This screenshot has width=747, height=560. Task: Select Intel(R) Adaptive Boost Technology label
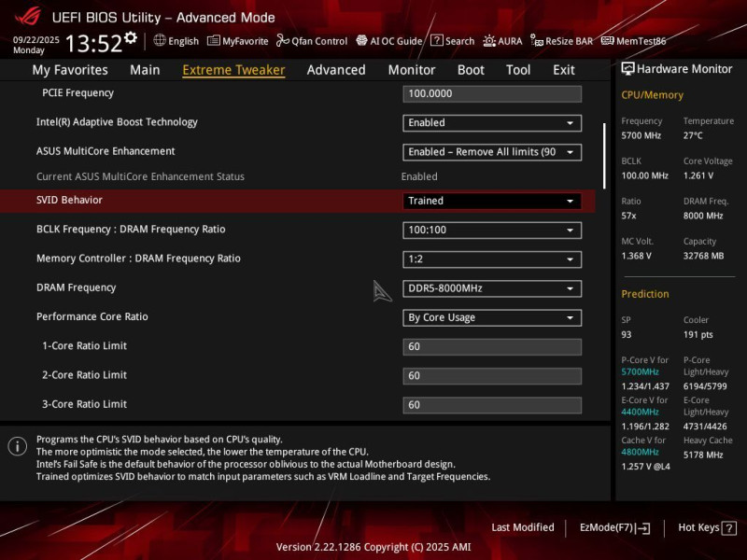click(117, 122)
